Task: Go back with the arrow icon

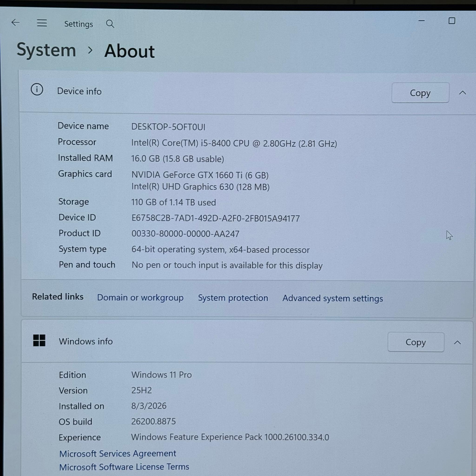Action: tap(16, 23)
